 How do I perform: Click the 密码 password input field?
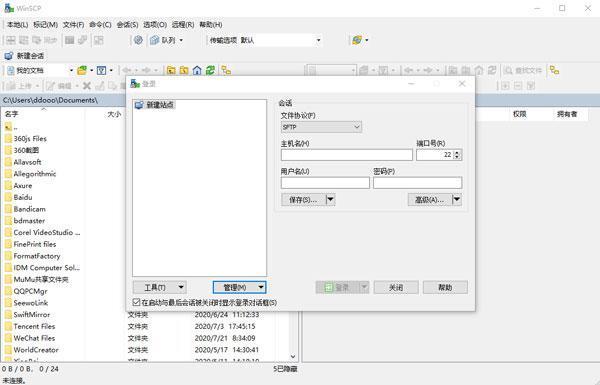click(x=417, y=183)
